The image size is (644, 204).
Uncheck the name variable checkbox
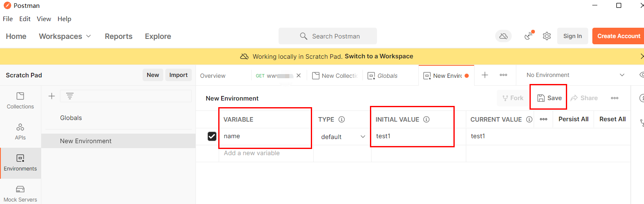tap(212, 136)
